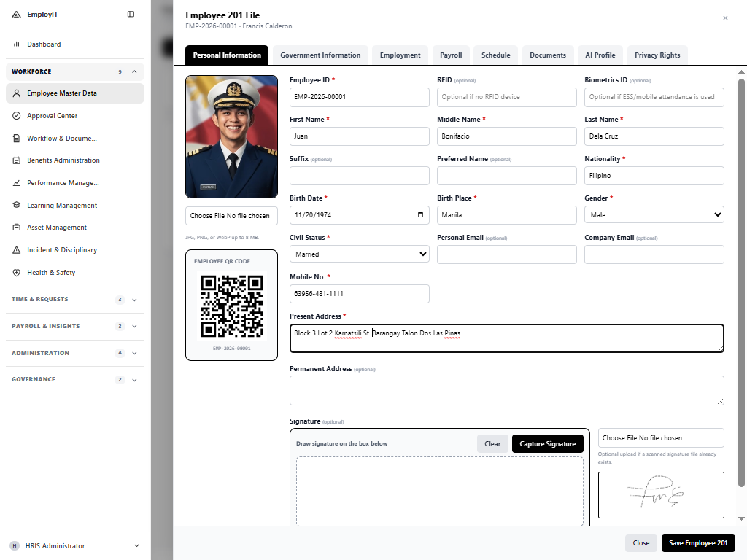Click the Permanent Address text area
The width and height of the screenshot is (747, 560).
coord(507,391)
